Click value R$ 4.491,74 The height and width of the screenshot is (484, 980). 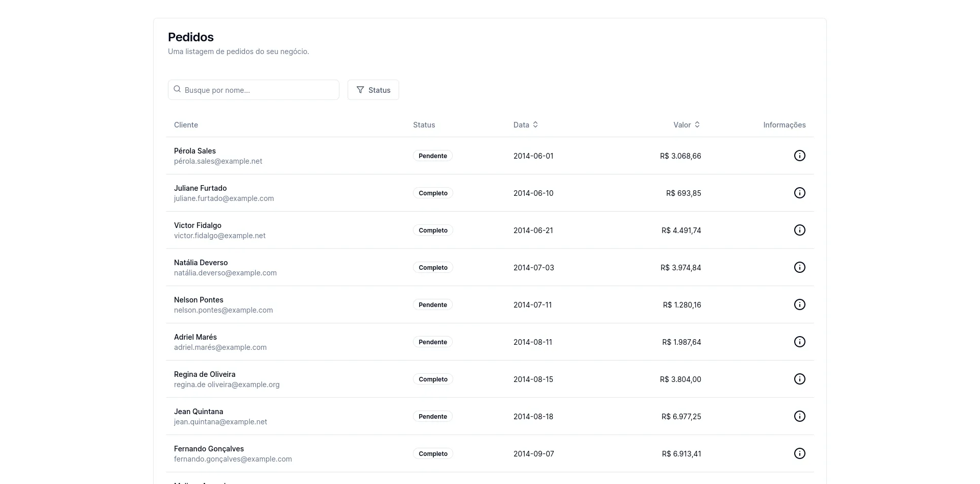[x=681, y=231]
